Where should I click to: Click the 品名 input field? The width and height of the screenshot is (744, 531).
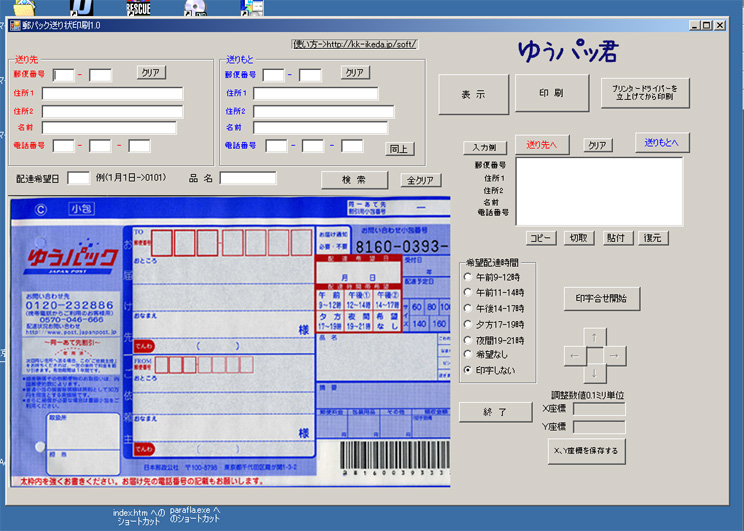[248, 178]
